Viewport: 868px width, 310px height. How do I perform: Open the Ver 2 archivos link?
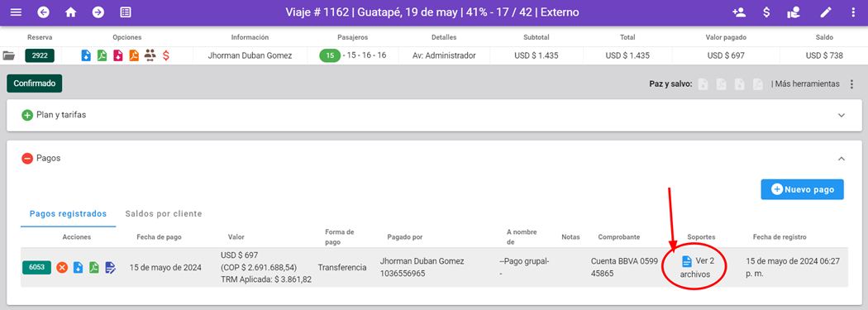click(695, 267)
